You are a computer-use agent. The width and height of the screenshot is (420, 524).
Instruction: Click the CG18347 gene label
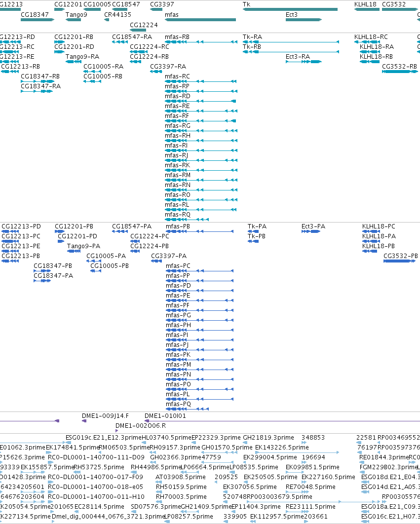click(35, 15)
